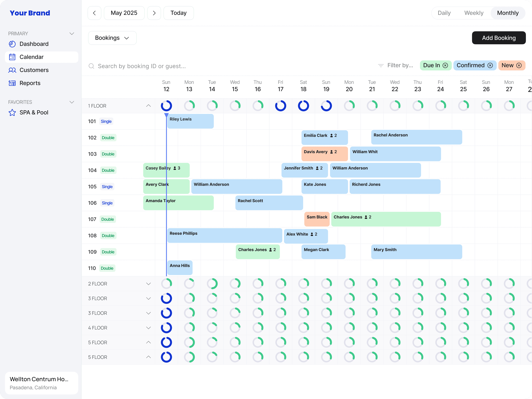Image resolution: width=532 pixels, height=399 pixels.
Task: Select the Sun 12 date header
Action: coord(166,86)
